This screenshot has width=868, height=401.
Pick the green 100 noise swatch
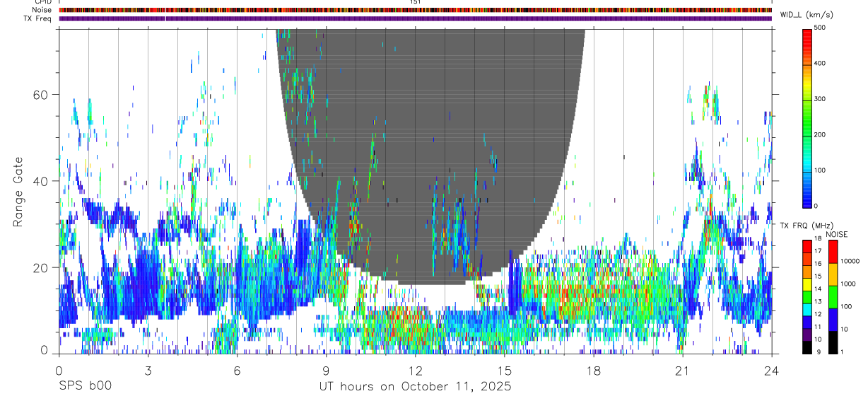coord(833,297)
